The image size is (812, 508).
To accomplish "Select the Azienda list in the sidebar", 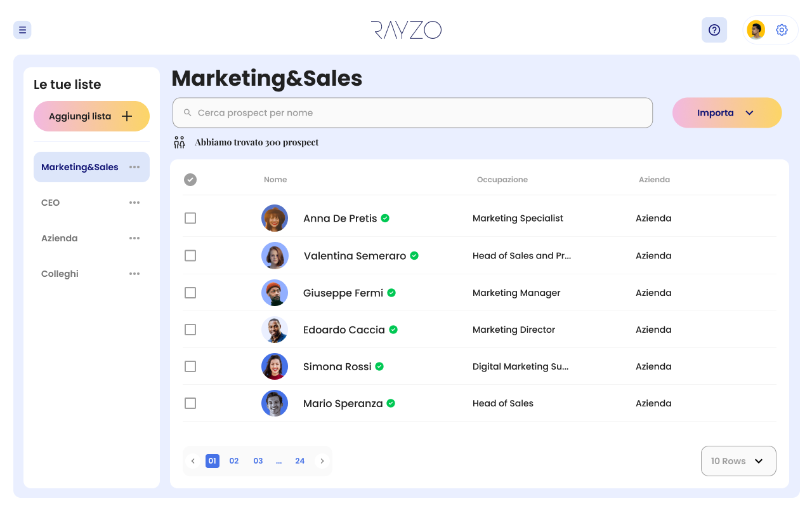I will [x=59, y=238].
